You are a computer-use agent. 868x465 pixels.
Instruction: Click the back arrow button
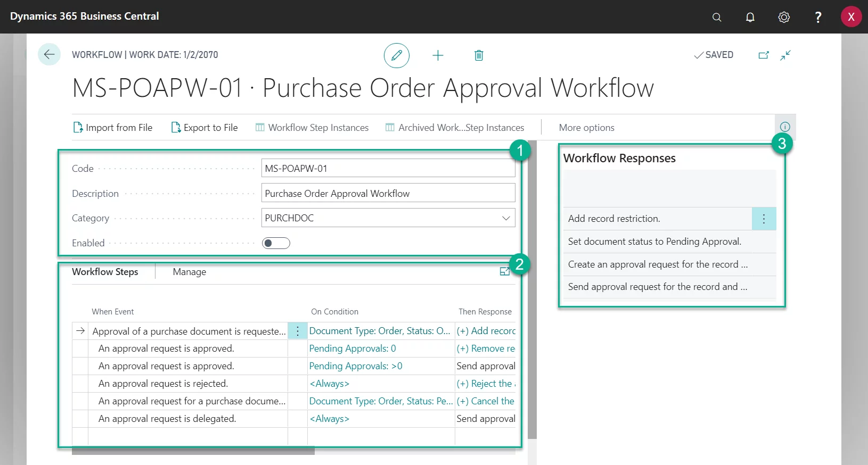(x=49, y=55)
